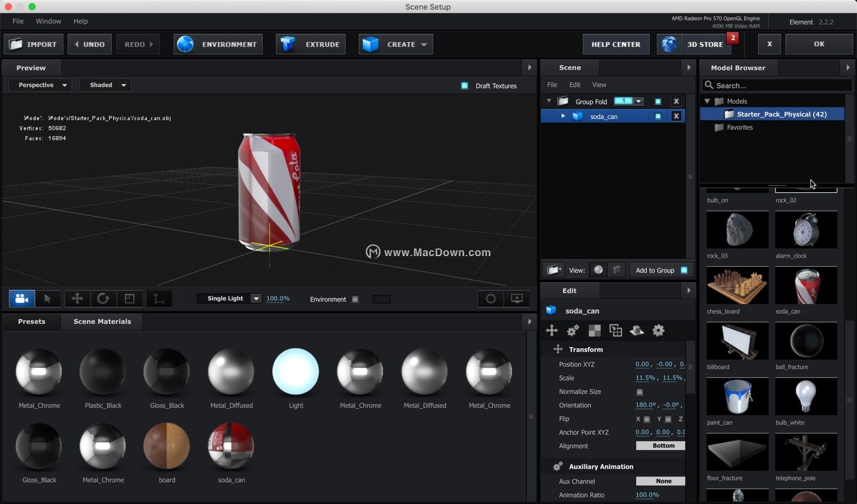The image size is (857, 504).
Task: Select the alarm_clock model thumbnail
Action: click(x=806, y=230)
